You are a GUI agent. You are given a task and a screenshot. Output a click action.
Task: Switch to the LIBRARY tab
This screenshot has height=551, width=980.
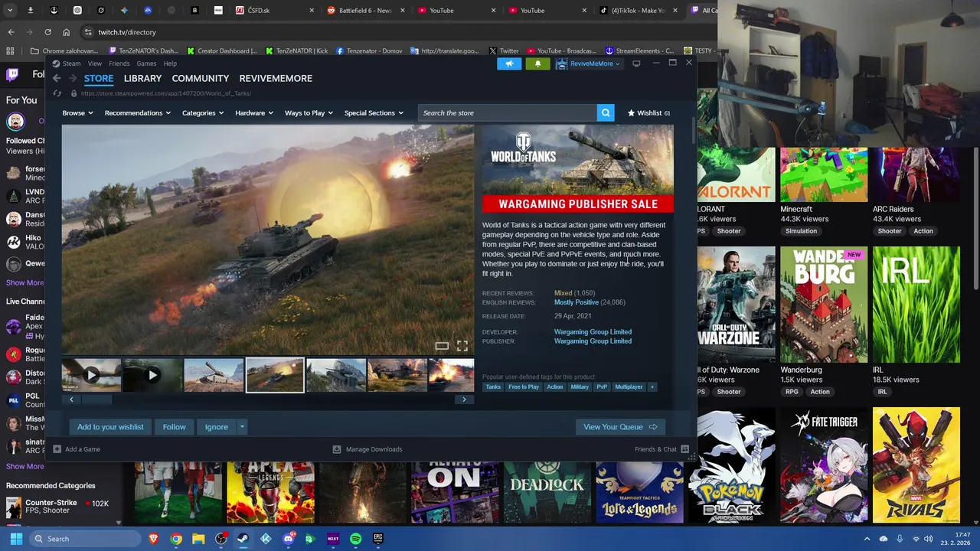pos(142,78)
